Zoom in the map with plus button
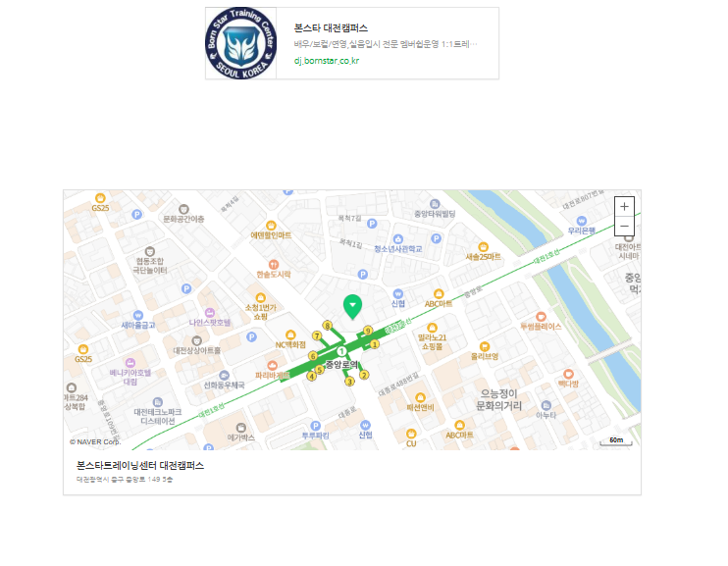The height and width of the screenshot is (566, 728). 624,206
